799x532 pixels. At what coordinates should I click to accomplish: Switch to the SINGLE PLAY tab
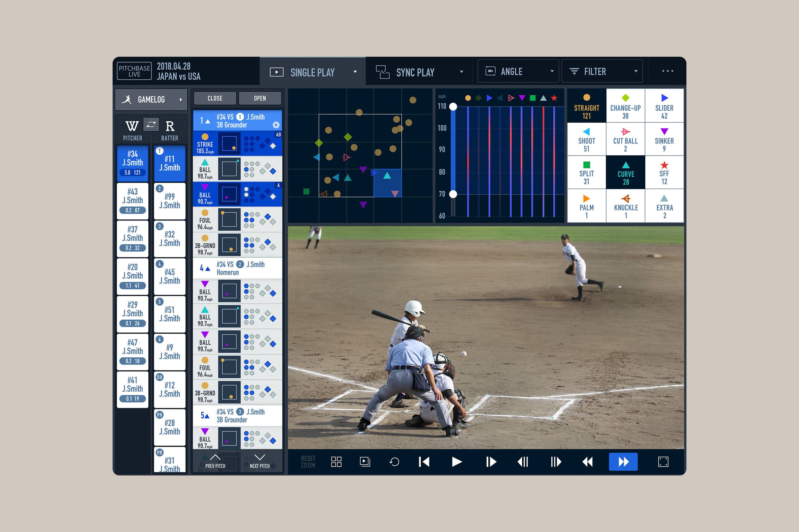click(x=312, y=72)
